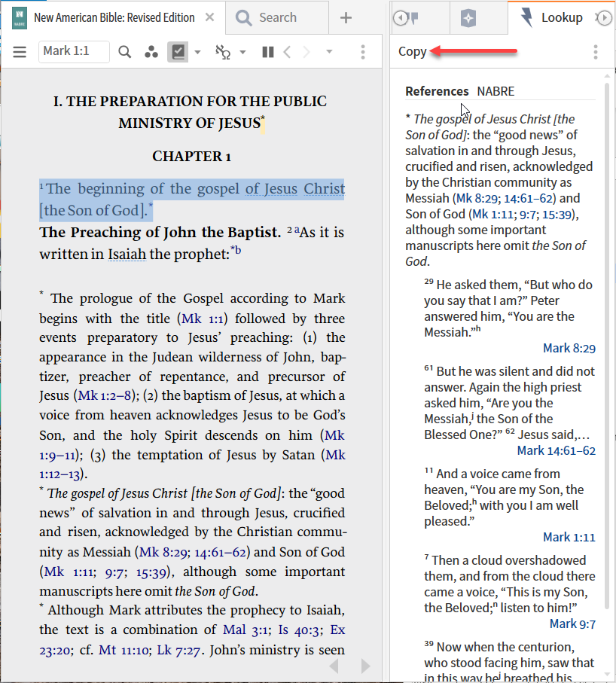Viewport: 616px width, 683px height.
Task: Click the Lookup panel vertical scrollbar
Action: coord(607,346)
